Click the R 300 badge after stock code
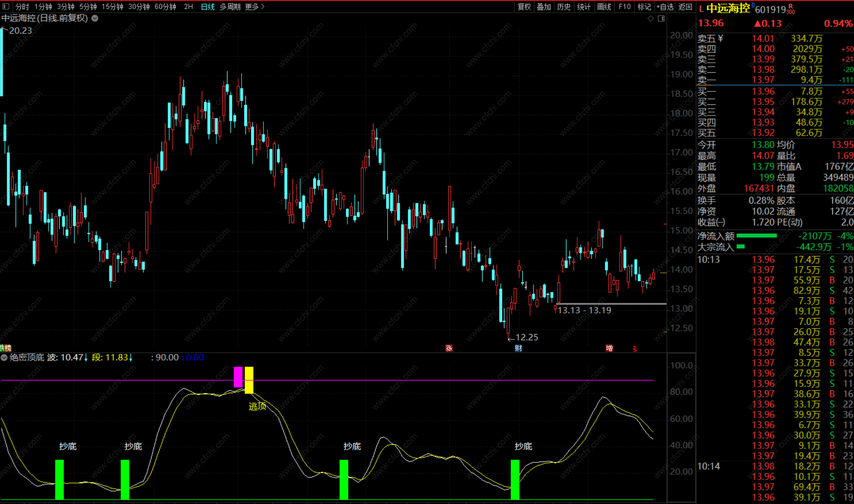The height and width of the screenshot is (504, 854). tap(790, 9)
